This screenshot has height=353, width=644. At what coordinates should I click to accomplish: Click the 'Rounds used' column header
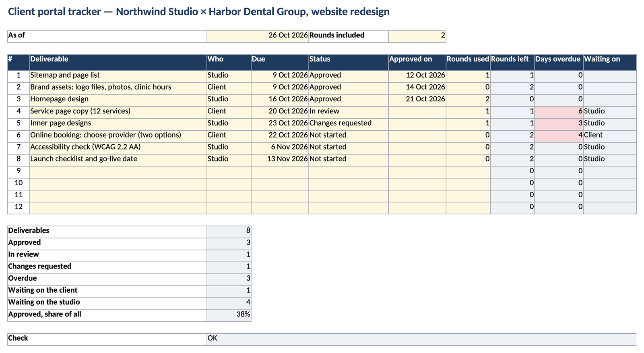pyautogui.click(x=468, y=63)
